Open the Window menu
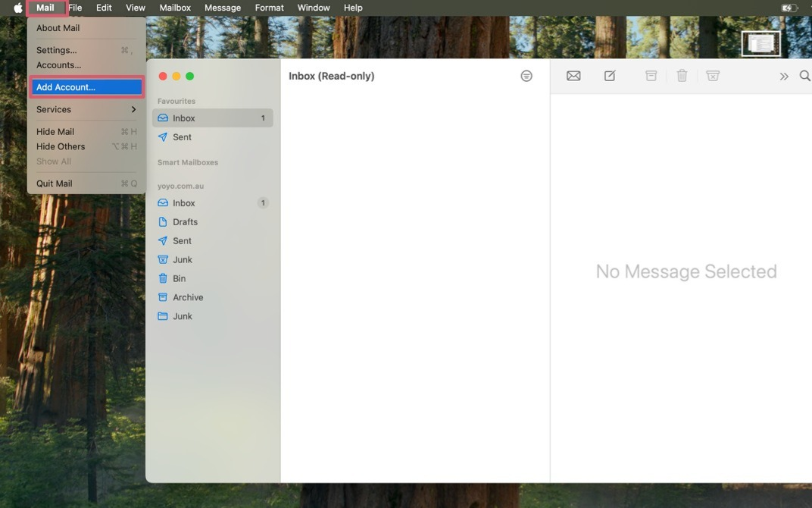 point(314,8)
